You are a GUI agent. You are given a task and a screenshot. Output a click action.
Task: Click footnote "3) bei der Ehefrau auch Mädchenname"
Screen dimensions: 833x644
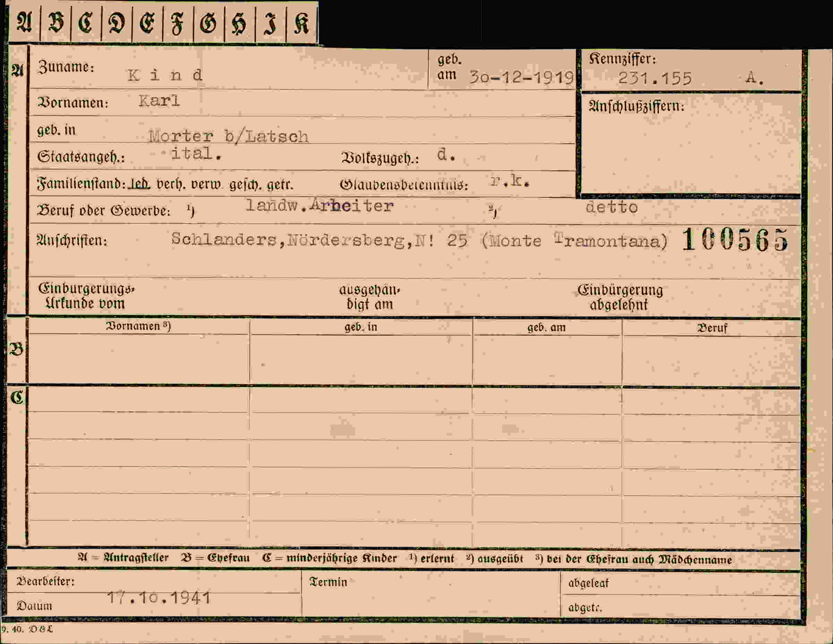634,559
